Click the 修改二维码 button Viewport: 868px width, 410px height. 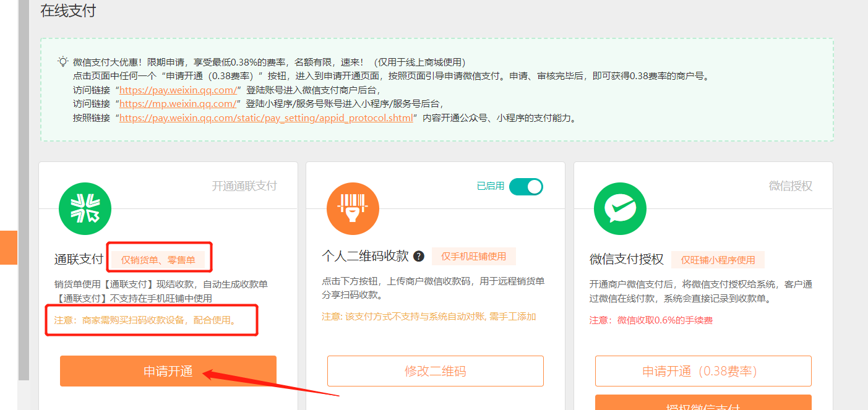pos(436,371)
